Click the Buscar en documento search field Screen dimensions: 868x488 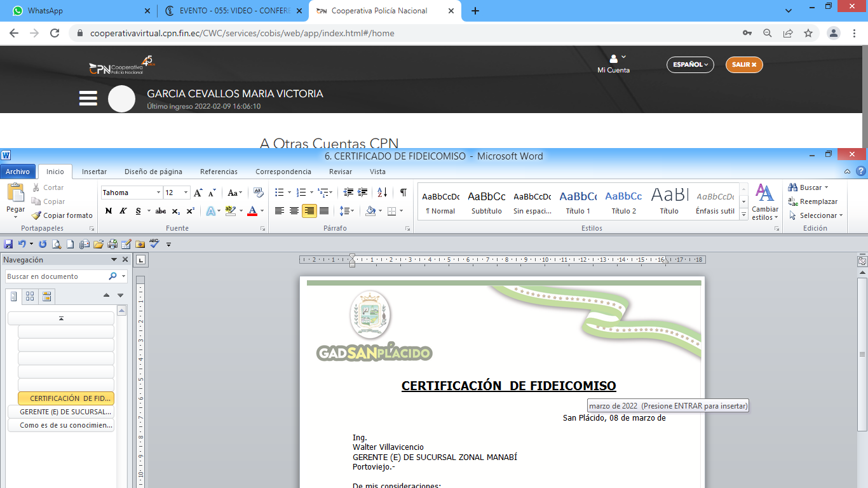[x=56, y=276]
